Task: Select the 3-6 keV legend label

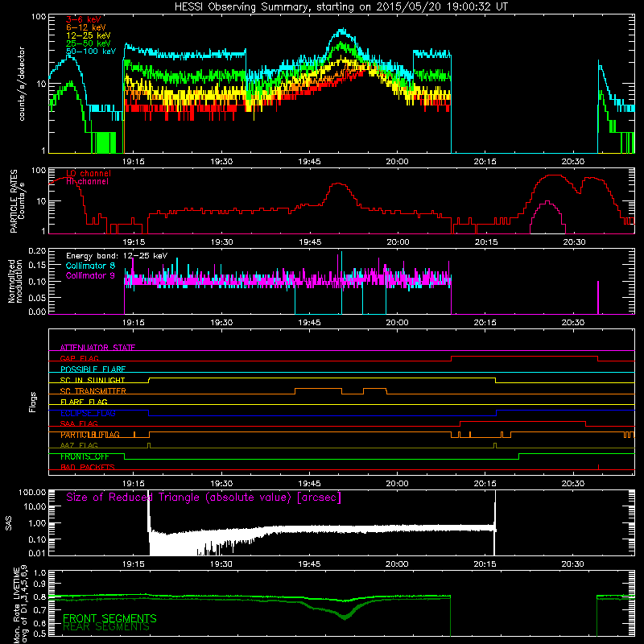Action: 84,19
